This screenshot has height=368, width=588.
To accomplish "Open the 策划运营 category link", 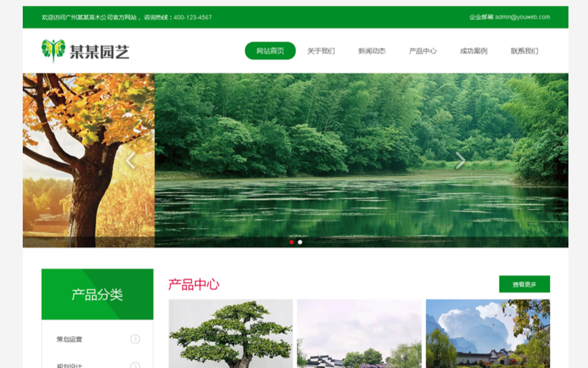I will [69, 339].
